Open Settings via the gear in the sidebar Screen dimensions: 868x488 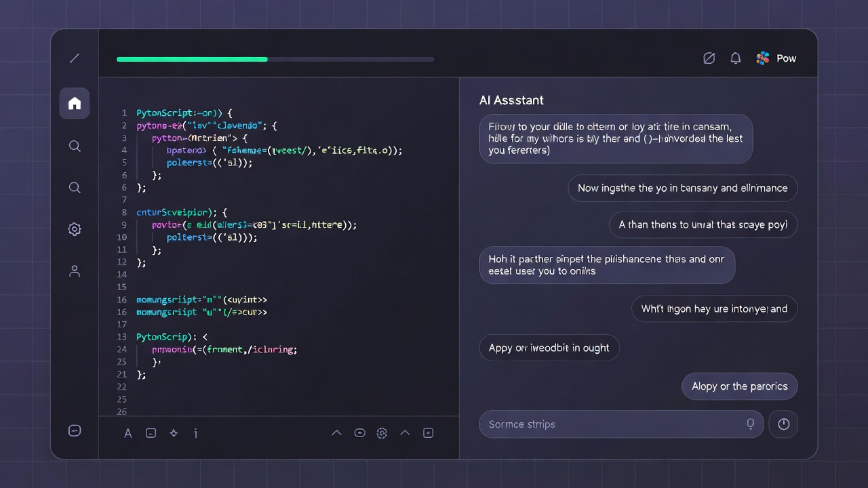tap(75, 229)
